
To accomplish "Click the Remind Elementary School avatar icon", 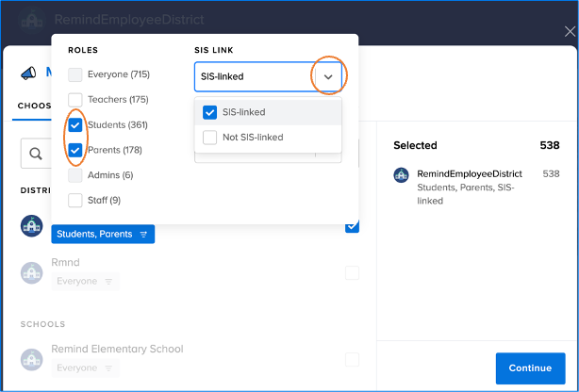I will point(32,358).
